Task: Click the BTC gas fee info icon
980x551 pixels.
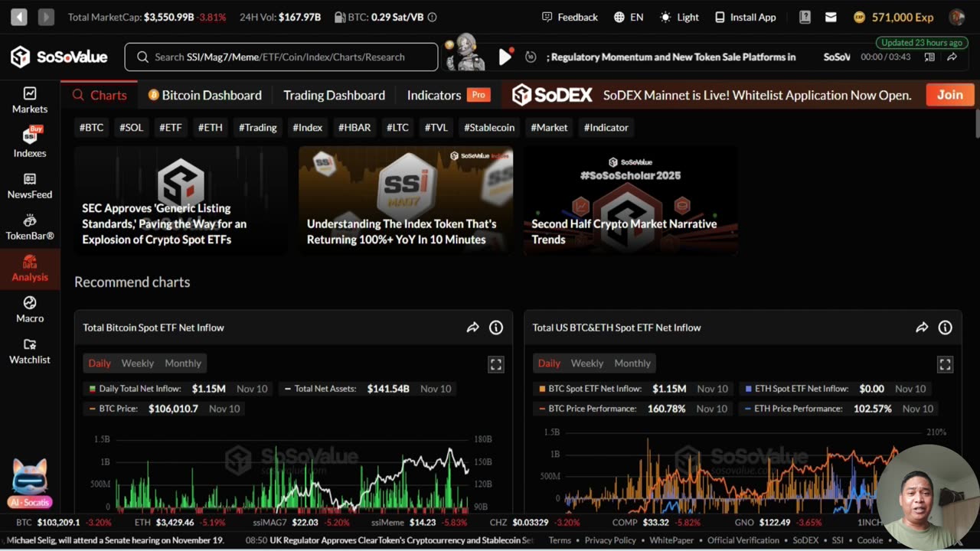Action: point(432,17)
